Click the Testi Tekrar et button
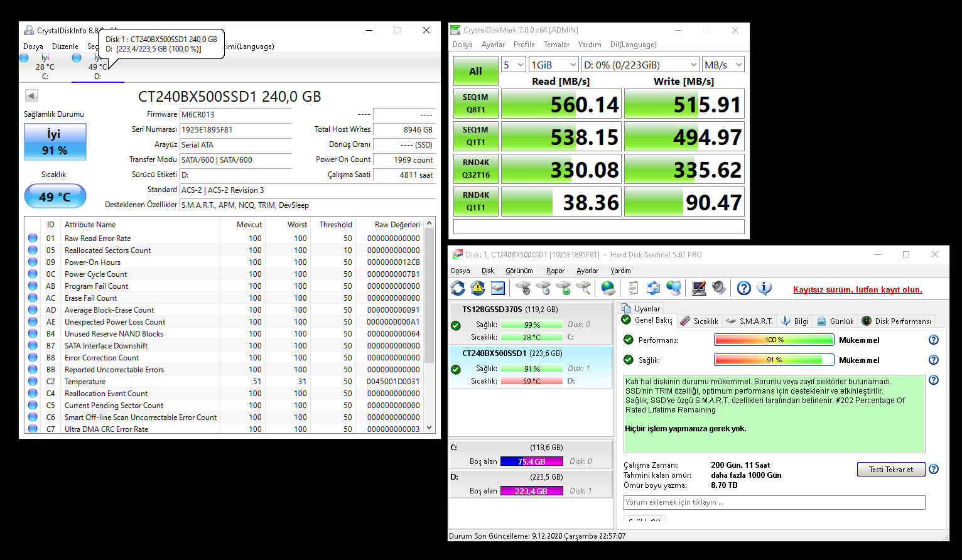The width and height of the screenshot is (962, 560). click(x=891, y=469)
